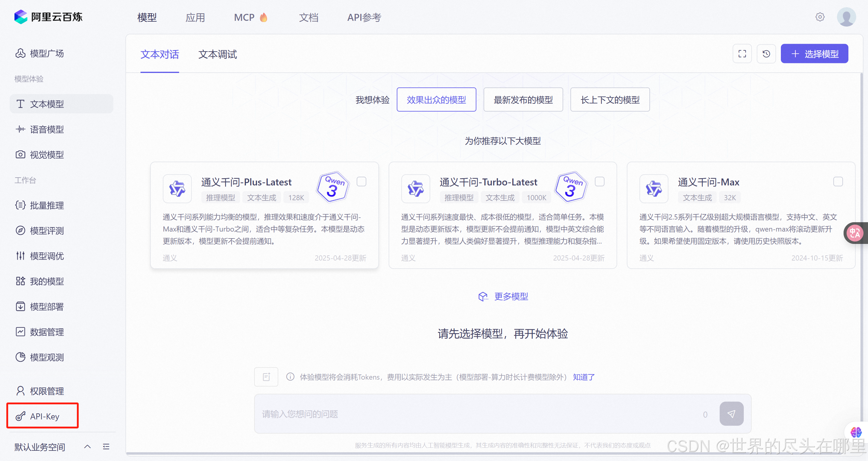Open the 选择模型 model picker
This screenshot has height=461, width=868.
(814, 54)
